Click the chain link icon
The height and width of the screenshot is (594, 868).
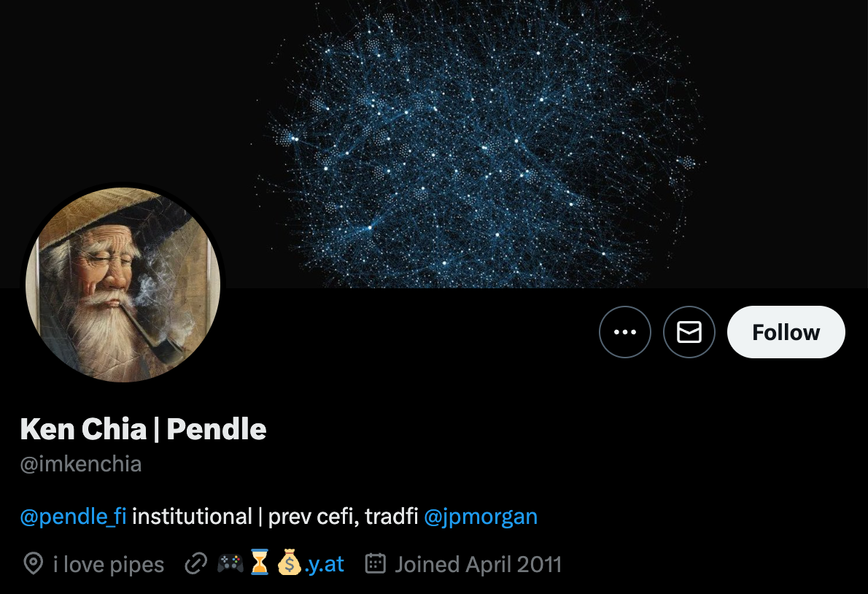(195, 564)
